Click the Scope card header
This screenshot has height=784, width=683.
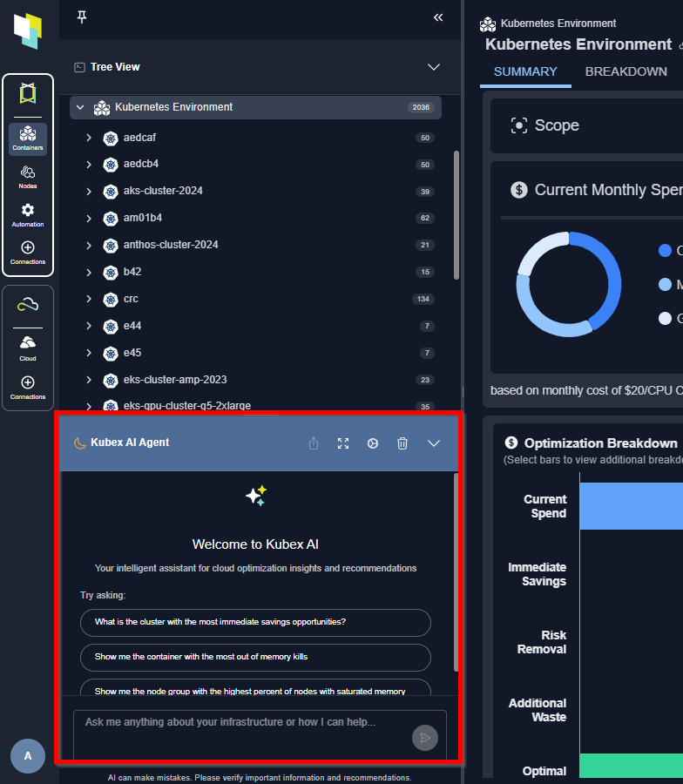click(586, 125)
